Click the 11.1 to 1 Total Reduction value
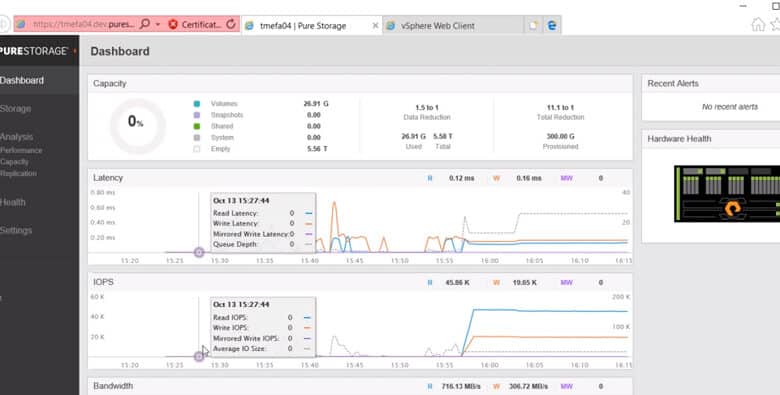The width and height of the screenshot is (780, 395). (560, 107)
